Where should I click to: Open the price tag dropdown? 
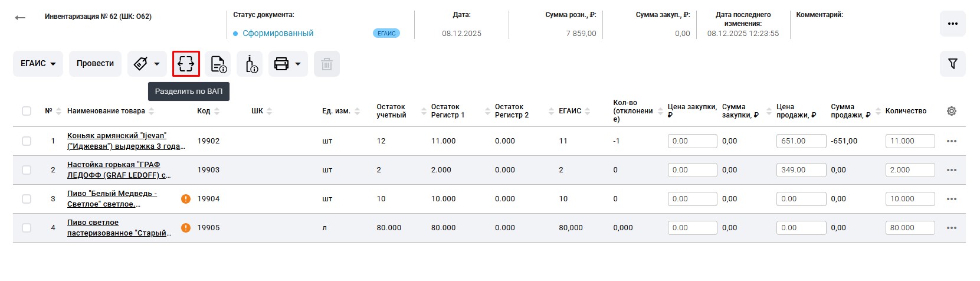click(147, 64)
